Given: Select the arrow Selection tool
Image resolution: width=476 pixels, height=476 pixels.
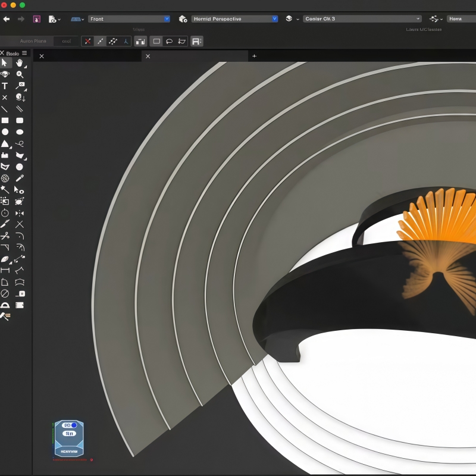Looking at the screenshot, I should [5, 63].
